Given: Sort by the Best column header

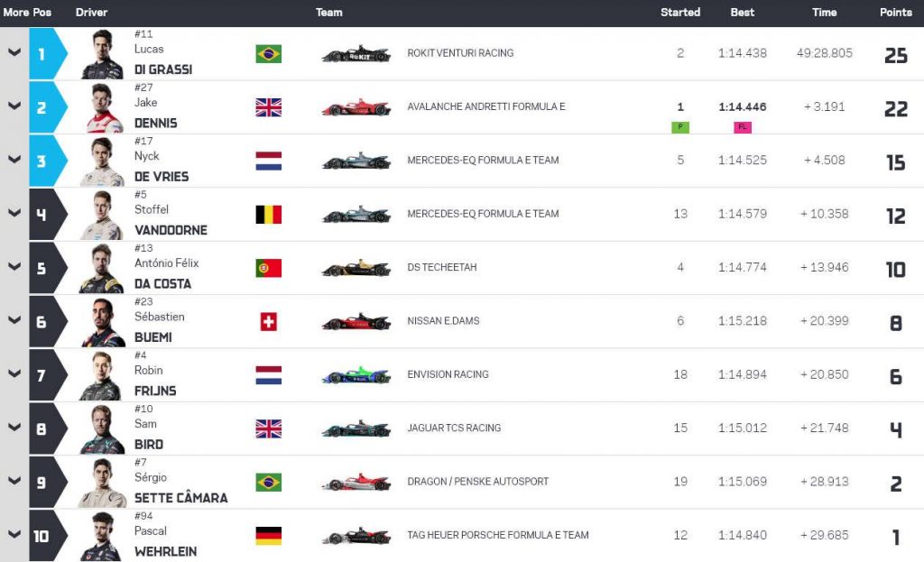Looking at the screenshot, I should (743, 13).
